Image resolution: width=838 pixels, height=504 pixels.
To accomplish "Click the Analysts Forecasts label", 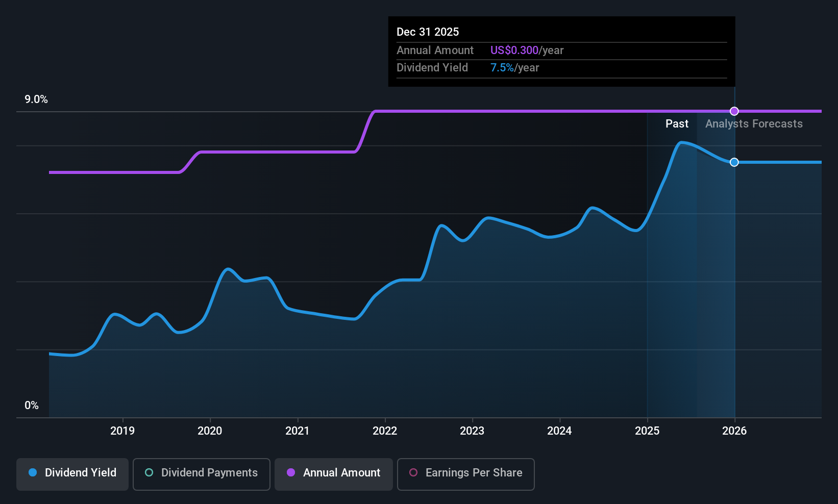I will pyautogui.click(x=754, y=124).
